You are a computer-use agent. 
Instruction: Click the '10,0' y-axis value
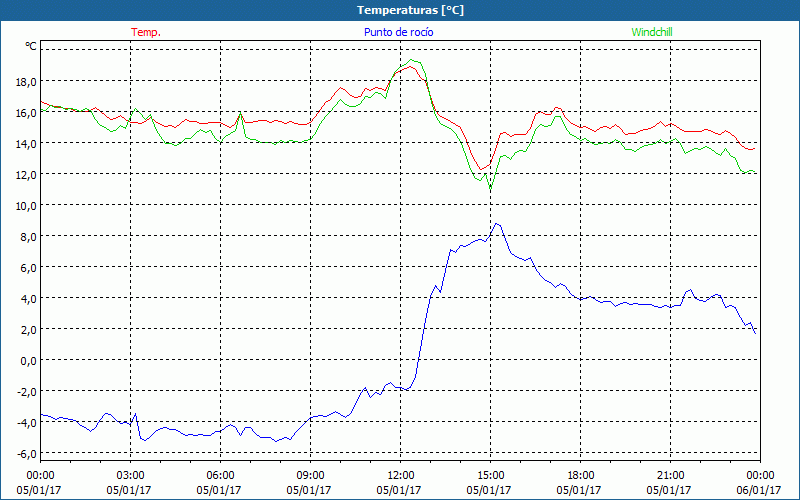click(26, 206)
